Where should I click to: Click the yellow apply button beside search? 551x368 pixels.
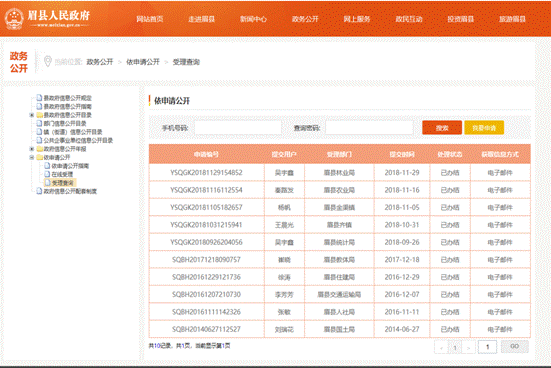click(484, 128)
